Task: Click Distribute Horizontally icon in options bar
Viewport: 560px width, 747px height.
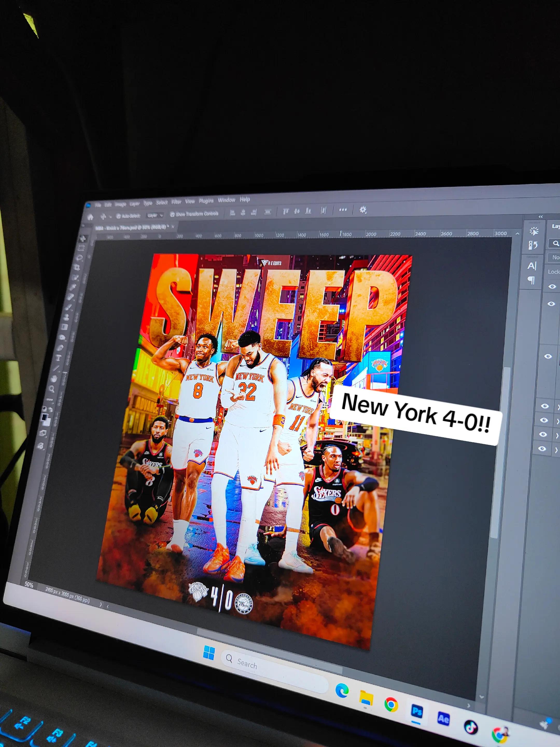Action: (x=323, y=210)
